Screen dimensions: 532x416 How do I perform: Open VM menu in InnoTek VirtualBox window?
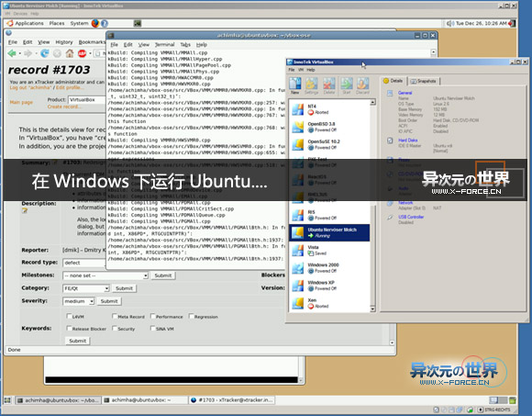point(301,70)
